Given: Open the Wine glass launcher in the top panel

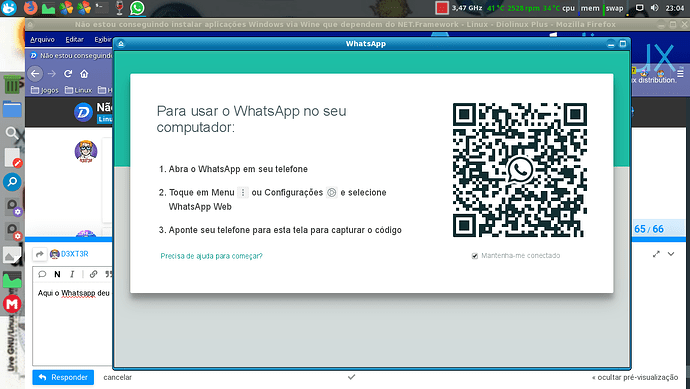Looking at the screenshot, I should click(119, 7).
